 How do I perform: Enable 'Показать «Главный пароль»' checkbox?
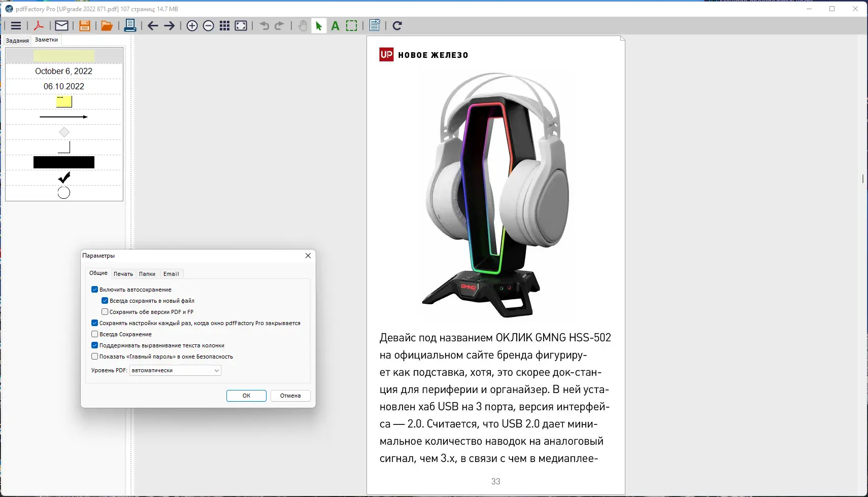[94, 357]
